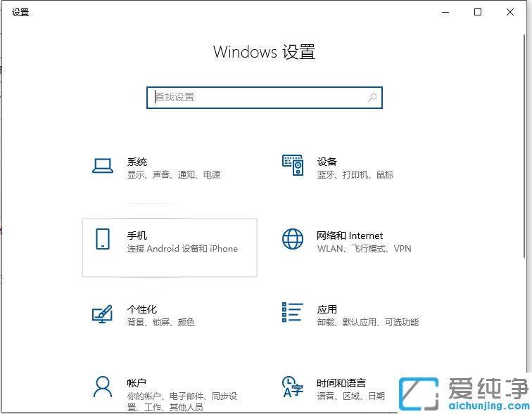Click the text 连接 Android 设备和 iPhone

tap(182, 249)
